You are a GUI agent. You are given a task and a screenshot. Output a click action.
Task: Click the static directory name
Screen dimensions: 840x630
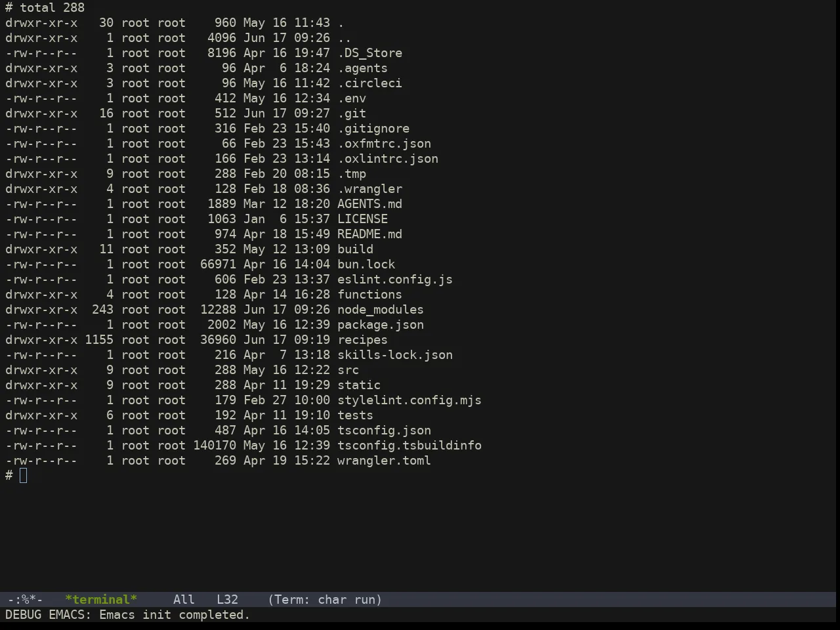click(x=359, y=385)
